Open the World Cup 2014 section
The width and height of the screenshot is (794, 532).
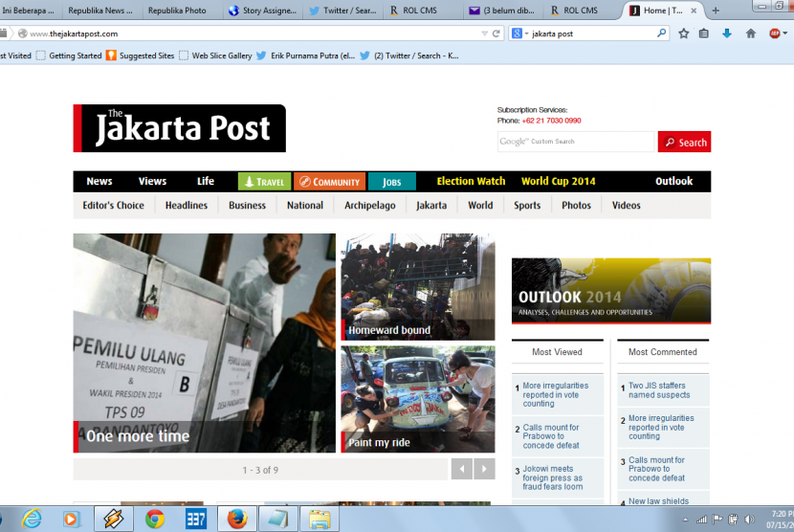coord(559,182)
